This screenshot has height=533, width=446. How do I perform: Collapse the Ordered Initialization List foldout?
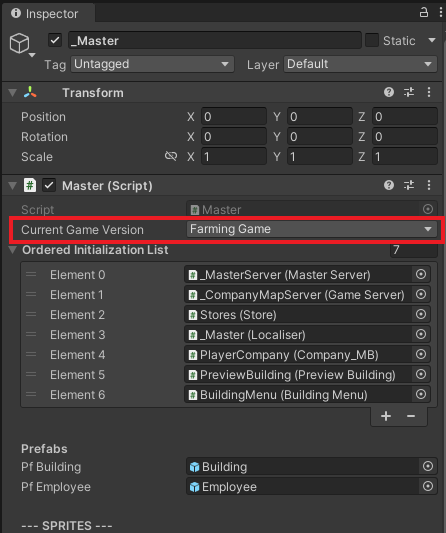click(x=13, y=250)
